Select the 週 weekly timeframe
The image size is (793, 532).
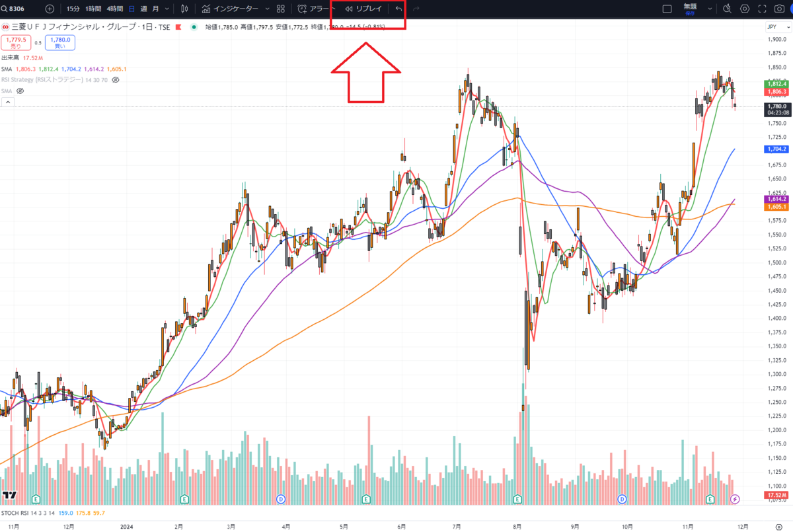pyautogui.click(x=143, y=9)
